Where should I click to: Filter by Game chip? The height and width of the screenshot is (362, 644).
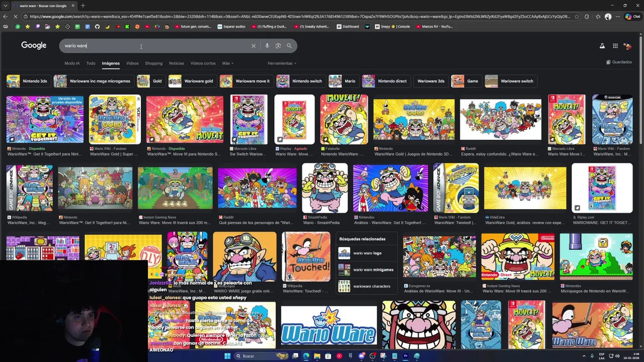click(465, 81)
